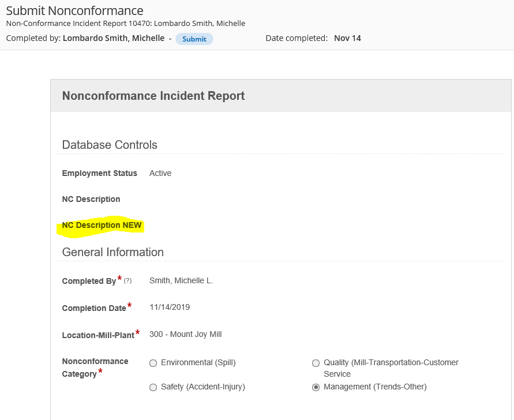This screenshot has height=420, width=514.
Task: Click the (?) help icon beside Completed By
Action: 127,281
